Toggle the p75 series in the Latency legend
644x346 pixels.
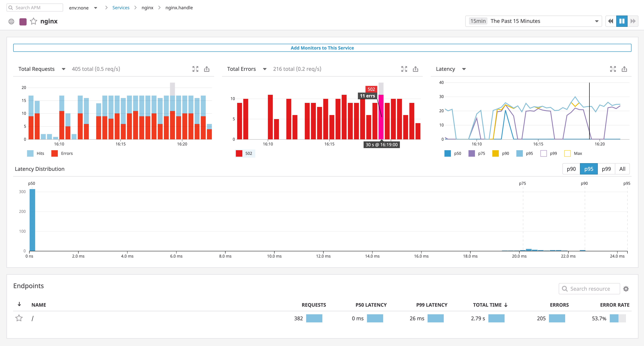point(476,153)
